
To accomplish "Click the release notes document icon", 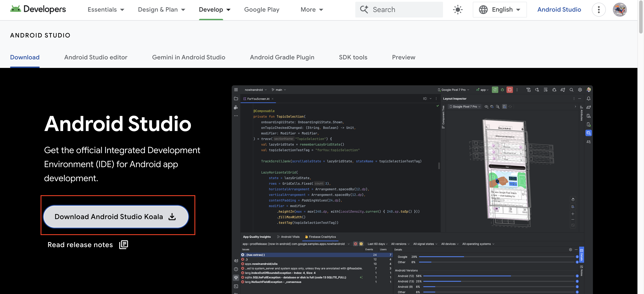I will (123, 244).
